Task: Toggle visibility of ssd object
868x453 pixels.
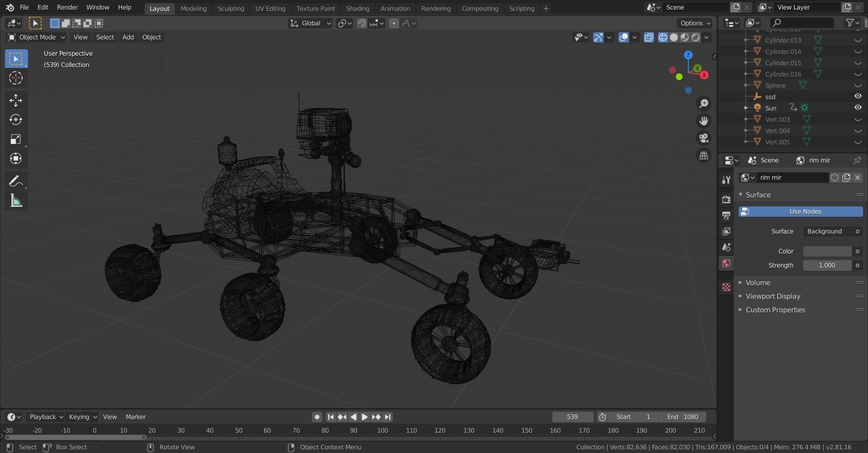Action: [x=858, y=96]
